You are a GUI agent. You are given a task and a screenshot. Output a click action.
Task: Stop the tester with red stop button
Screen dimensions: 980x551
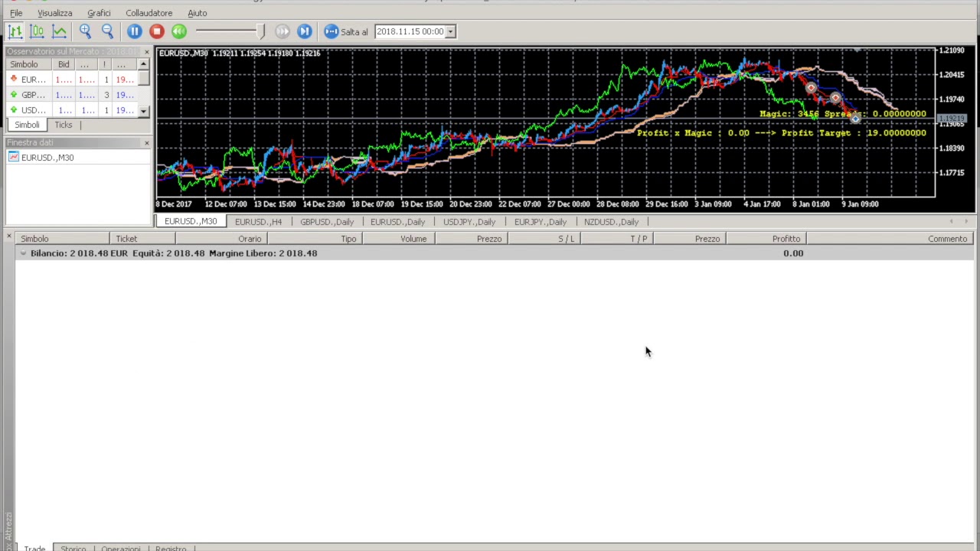coord(156,31)
